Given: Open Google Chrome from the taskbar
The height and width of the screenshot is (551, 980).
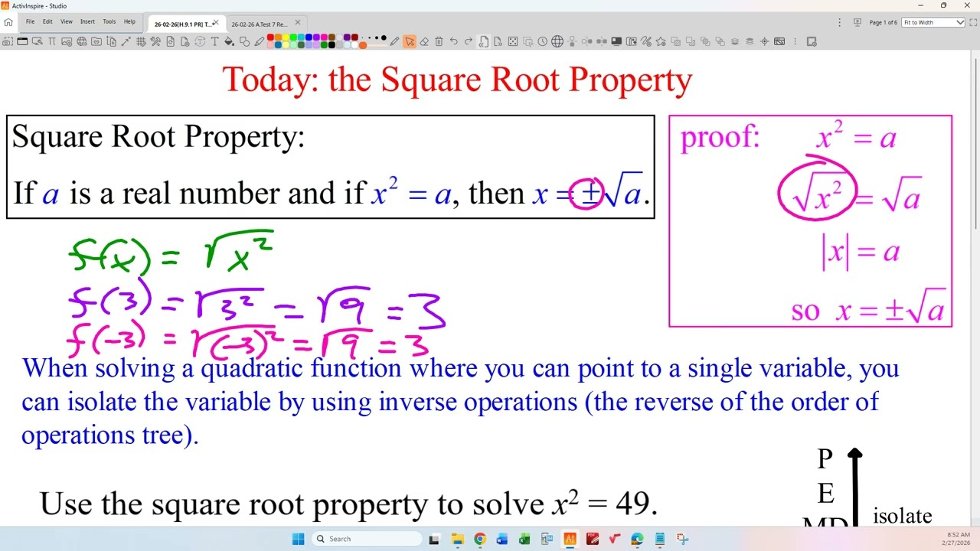Looking at the screenshot, I should pyautogui.click(x=479, y=539).
